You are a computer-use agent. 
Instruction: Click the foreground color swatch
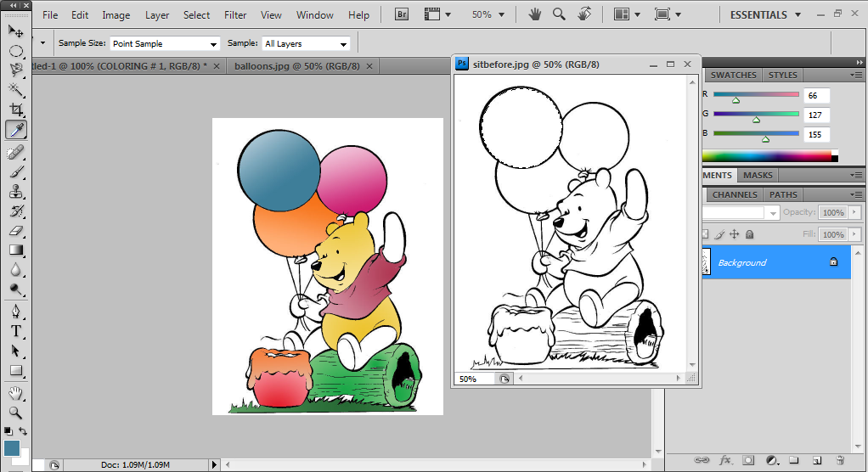[x=12, y=447]
